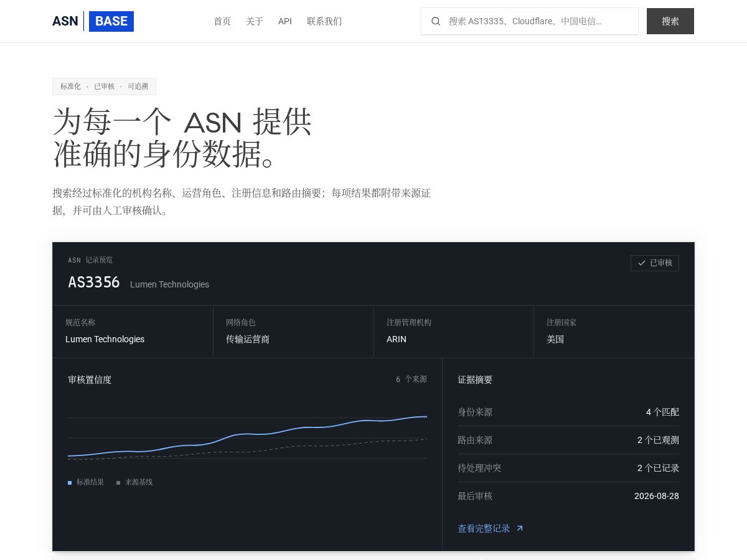Click the 2 个已记录 value

658,468
